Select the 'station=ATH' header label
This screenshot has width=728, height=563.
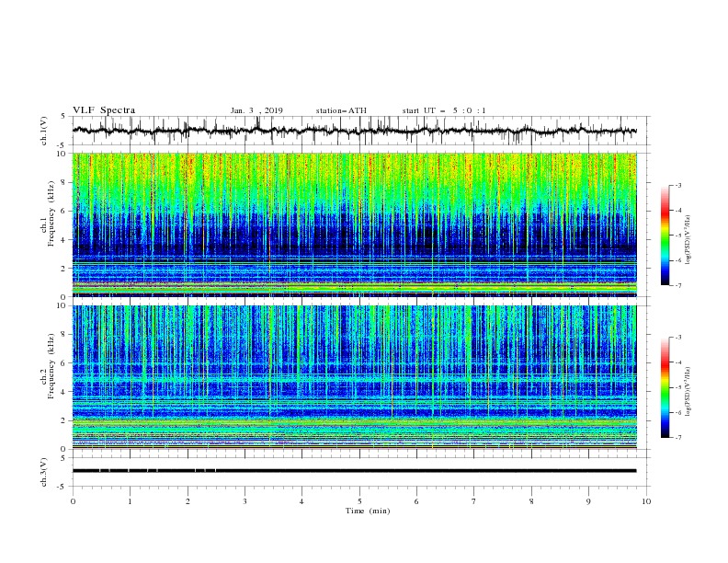[x=341, y=110]
